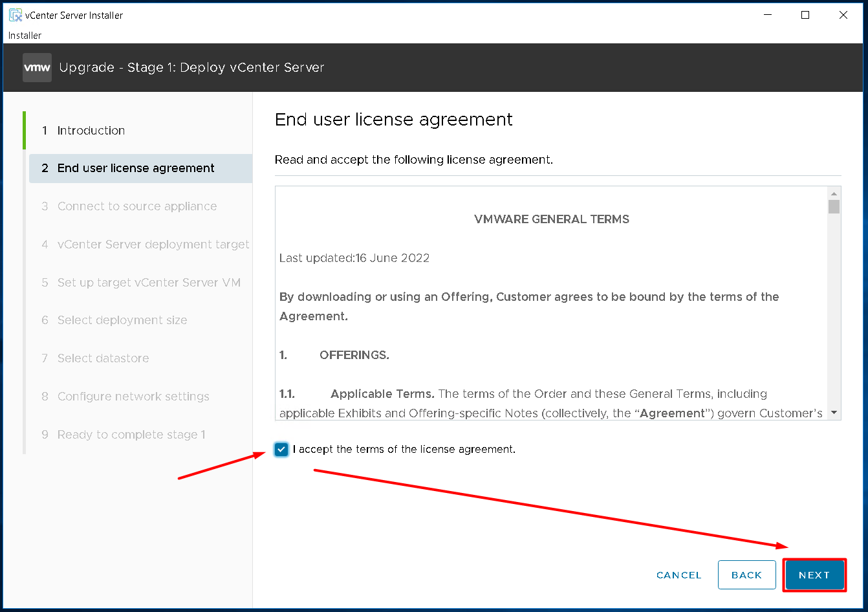
Task: Close the vCenter Server Installer window
Action: point(843,15)
